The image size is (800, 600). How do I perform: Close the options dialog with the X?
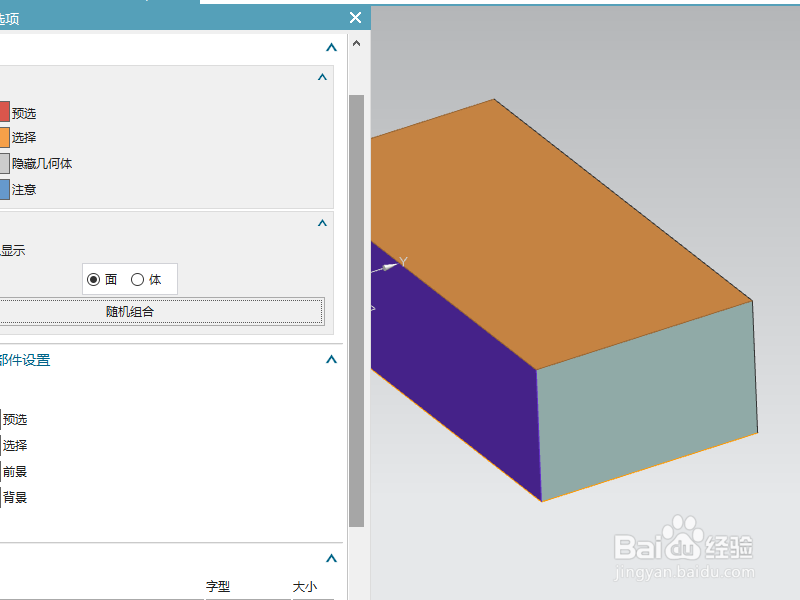pos(356,18)
